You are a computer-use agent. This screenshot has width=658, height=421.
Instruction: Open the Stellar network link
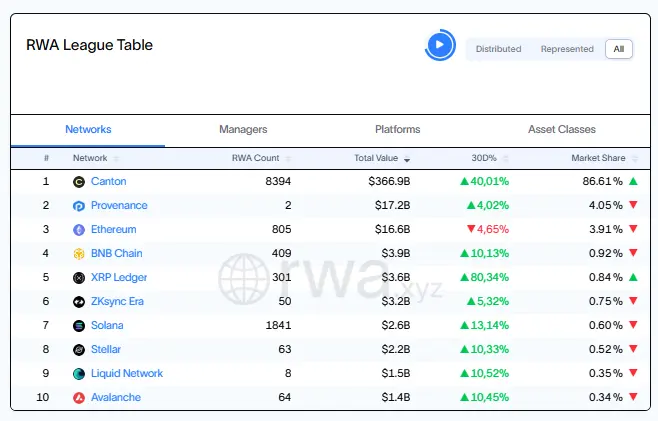pos(106,349)
